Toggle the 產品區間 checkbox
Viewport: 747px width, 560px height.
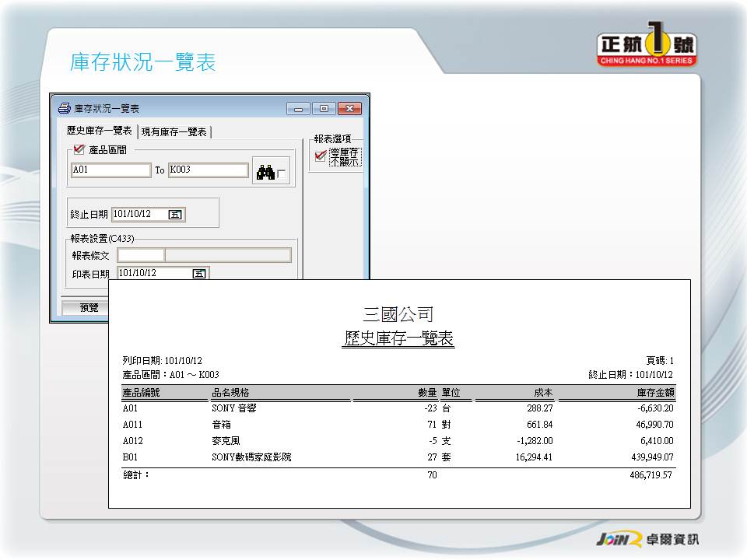[78, 150]
